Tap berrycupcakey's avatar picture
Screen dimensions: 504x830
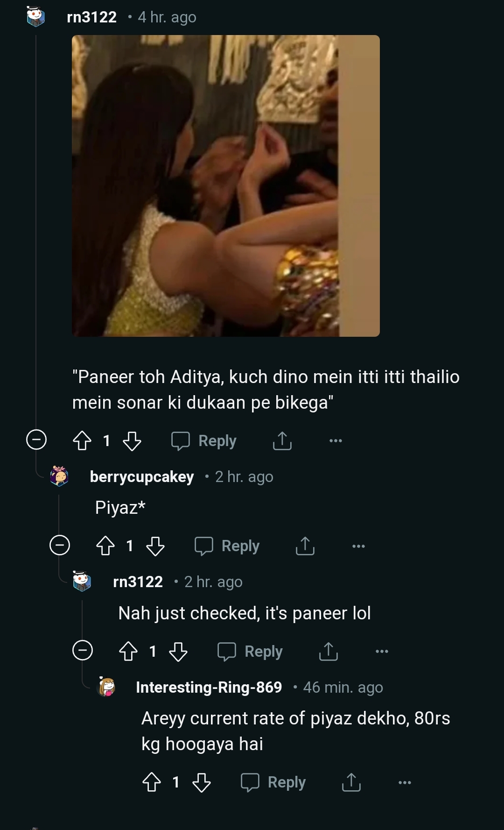click(59, 476)
